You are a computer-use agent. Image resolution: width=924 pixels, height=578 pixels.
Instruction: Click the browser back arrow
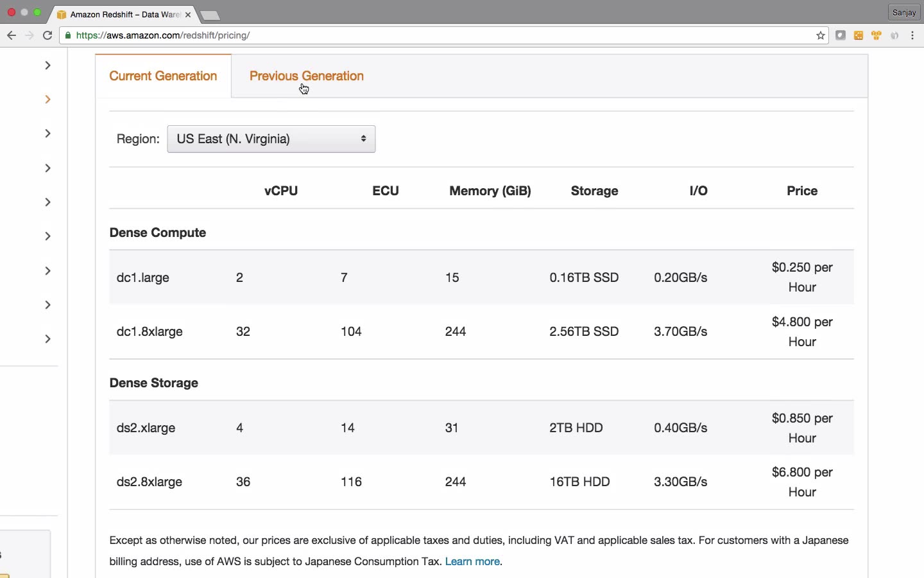click(11, 35)
